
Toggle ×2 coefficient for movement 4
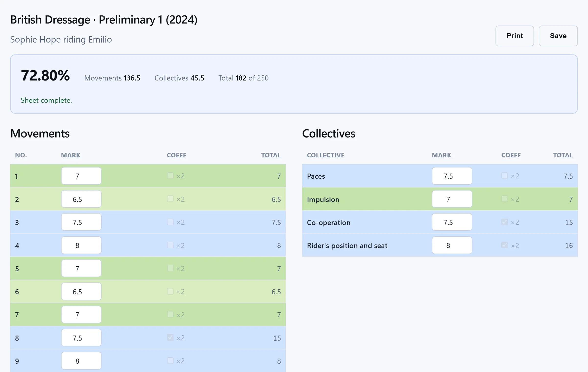[170, 245]
